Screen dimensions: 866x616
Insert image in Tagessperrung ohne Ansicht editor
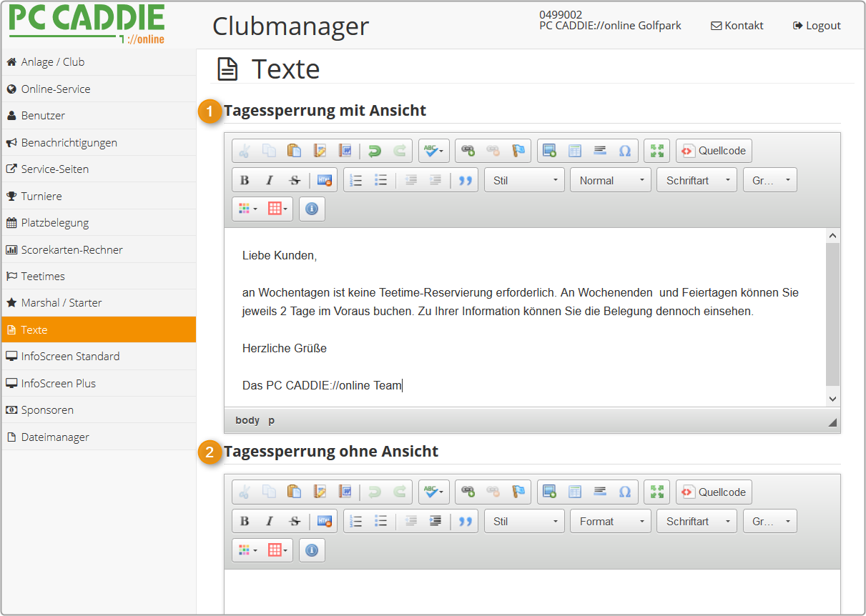550,492
